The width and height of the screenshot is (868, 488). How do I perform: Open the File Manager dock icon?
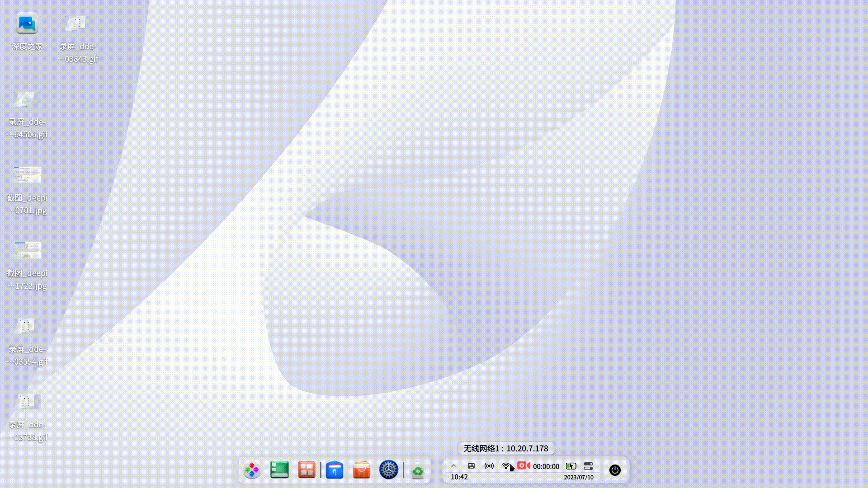[279, 470]
